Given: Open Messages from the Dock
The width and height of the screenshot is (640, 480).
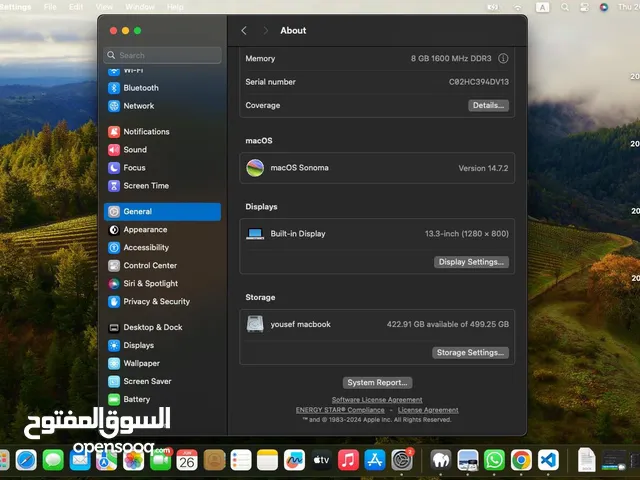Looking at the screenshot, I should (x=53, y=460).
